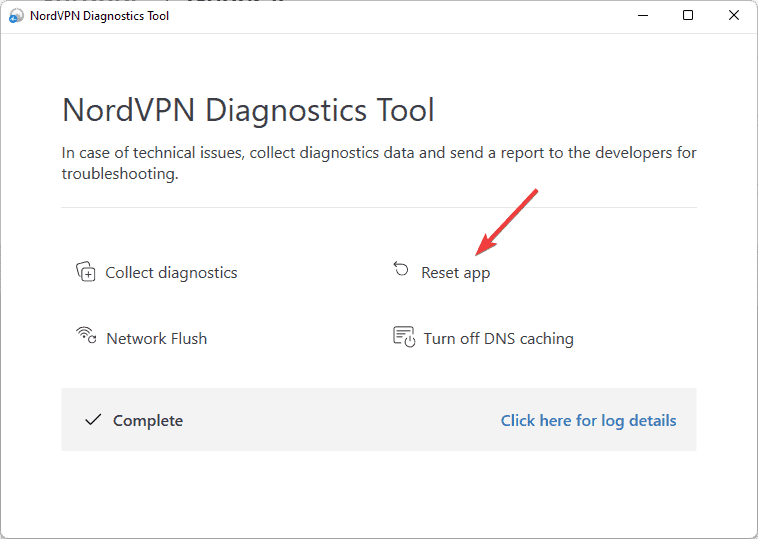This screenshot has height=539, width=758.
Task: Click the horizontal divider under the description
Action: click(378, 208)
